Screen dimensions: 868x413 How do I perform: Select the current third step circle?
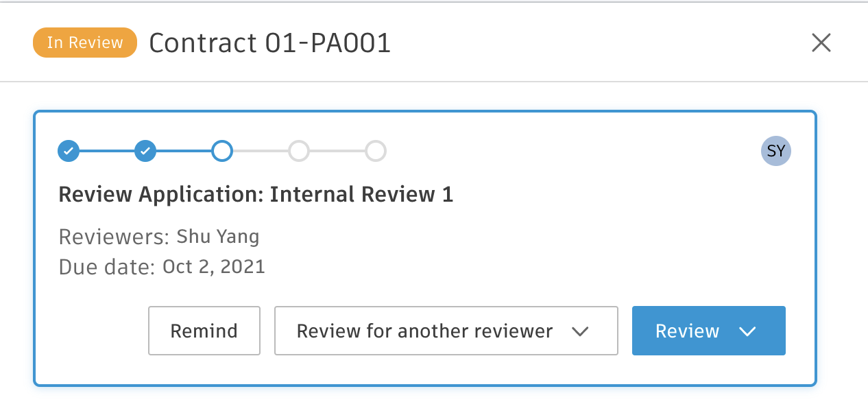pyautogui.click(x=222, y=151)
